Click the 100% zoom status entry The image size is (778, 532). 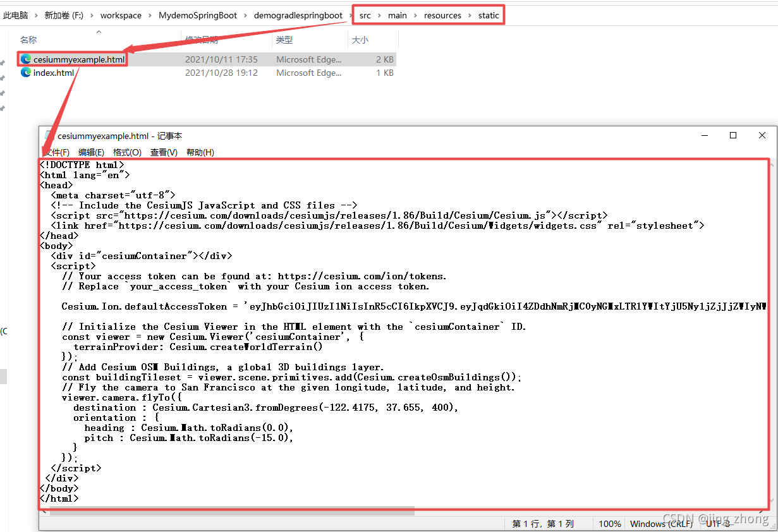coord(609,524)
